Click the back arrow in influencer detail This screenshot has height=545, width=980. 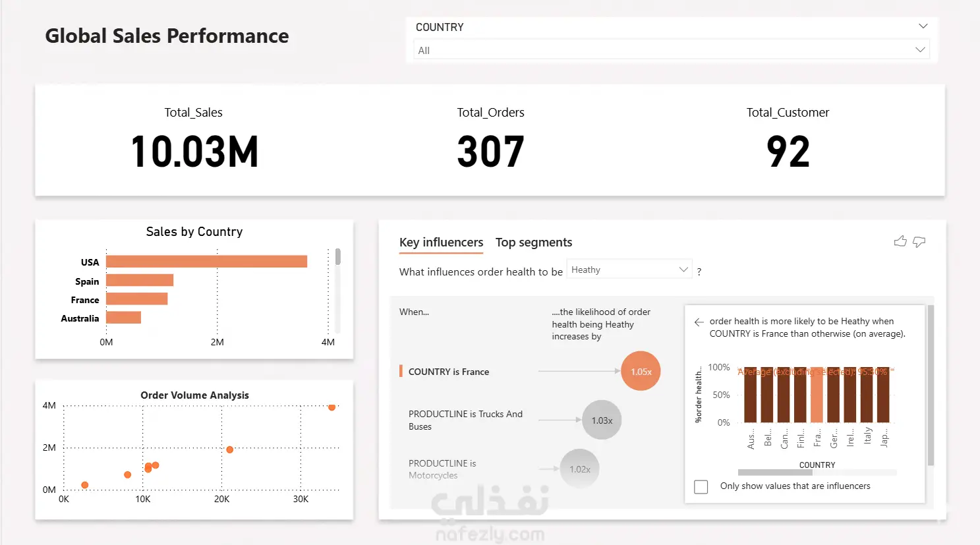[x=699, y=322]
